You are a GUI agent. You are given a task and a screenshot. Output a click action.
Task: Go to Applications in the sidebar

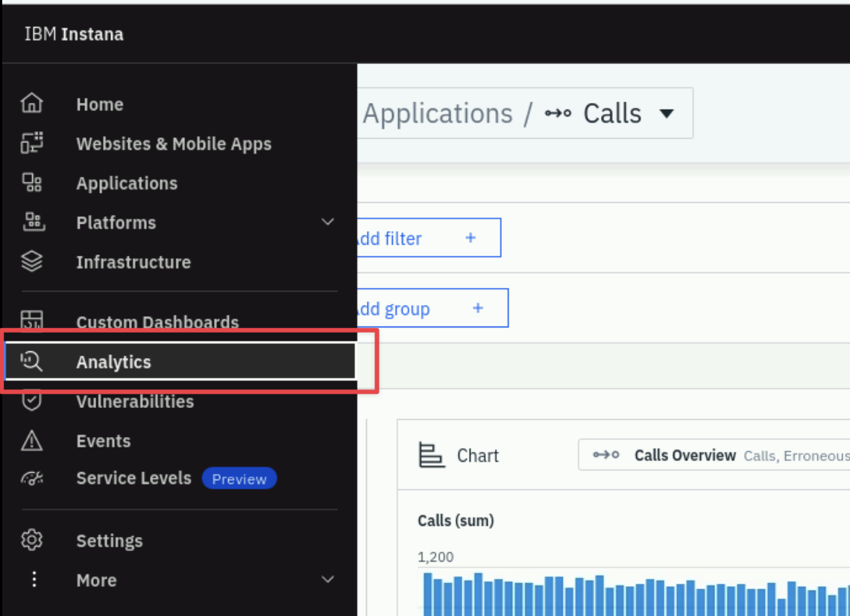[x=178, y=183]
